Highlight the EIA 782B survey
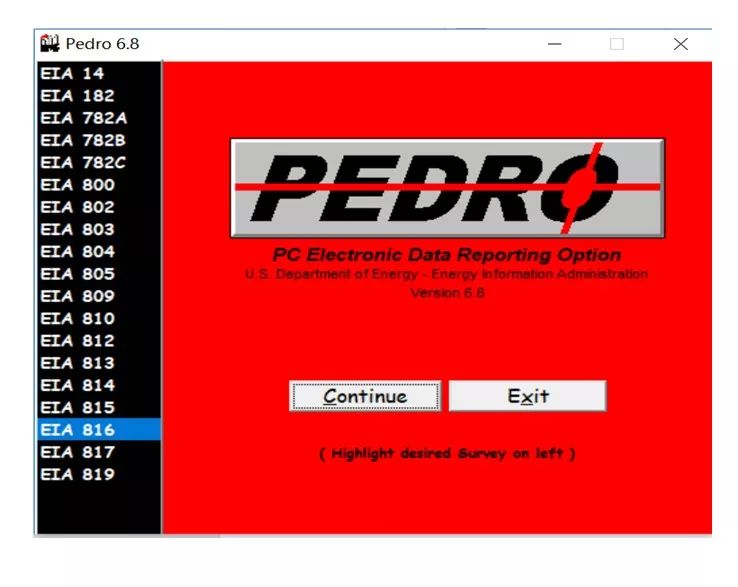Image resolution: width=738 pixels, height=587 pixels. (x=99, y=140)
